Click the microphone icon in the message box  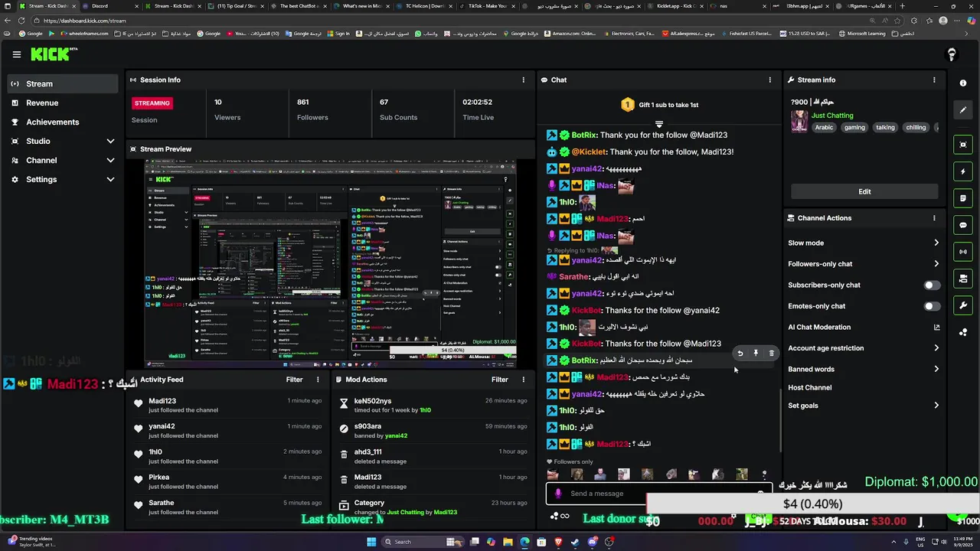point(558,494)
